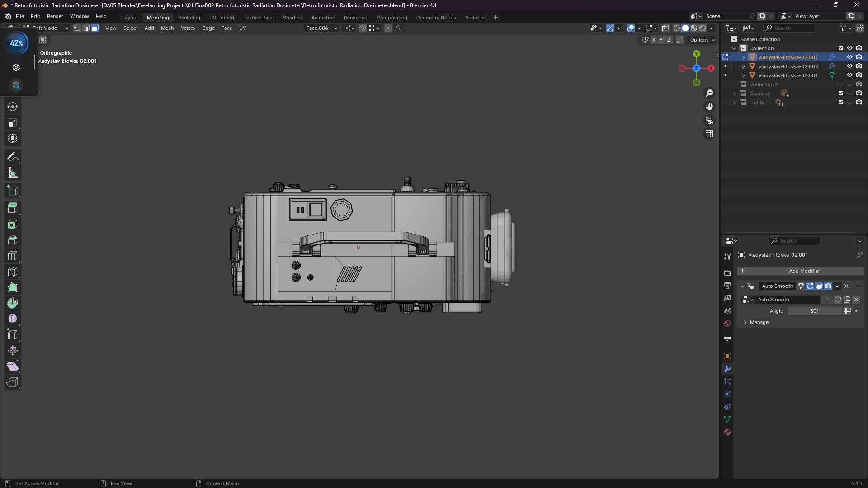868x488 pixels.
Task: Select the Poly Build tool
Action: point(13,287)
